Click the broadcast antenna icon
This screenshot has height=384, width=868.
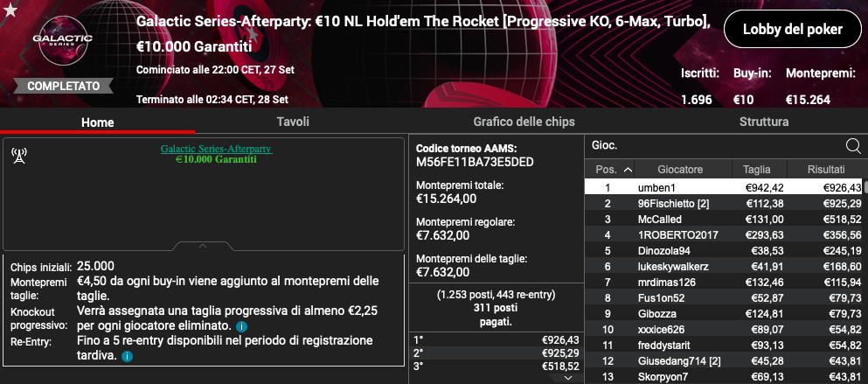pos(18,156)
